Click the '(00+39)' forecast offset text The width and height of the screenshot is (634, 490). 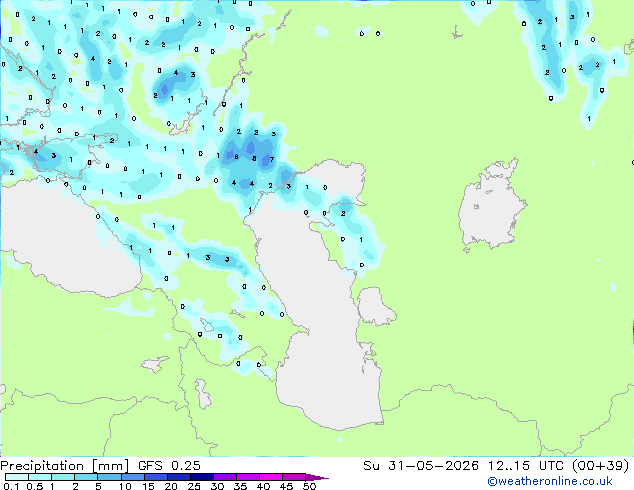point(600,466)
